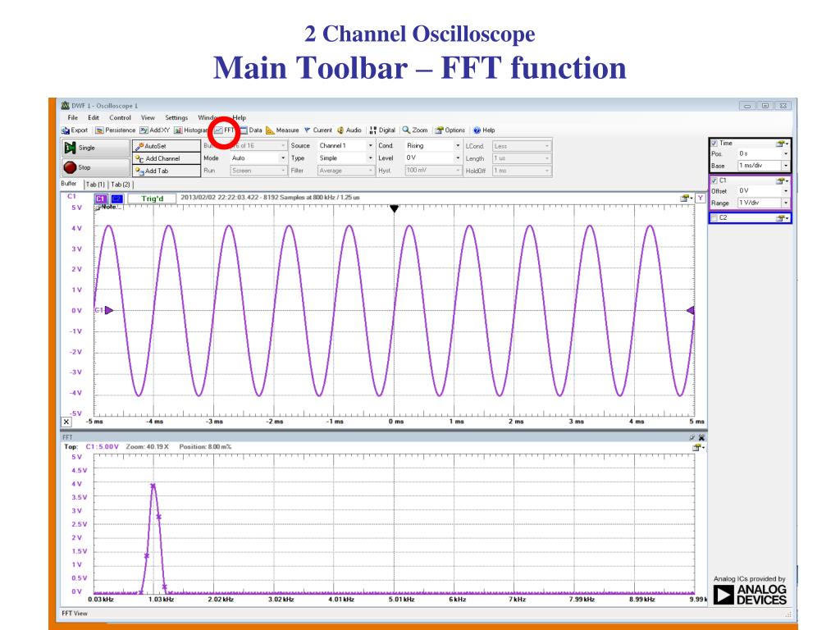Open the Control menu

point(120,117)
